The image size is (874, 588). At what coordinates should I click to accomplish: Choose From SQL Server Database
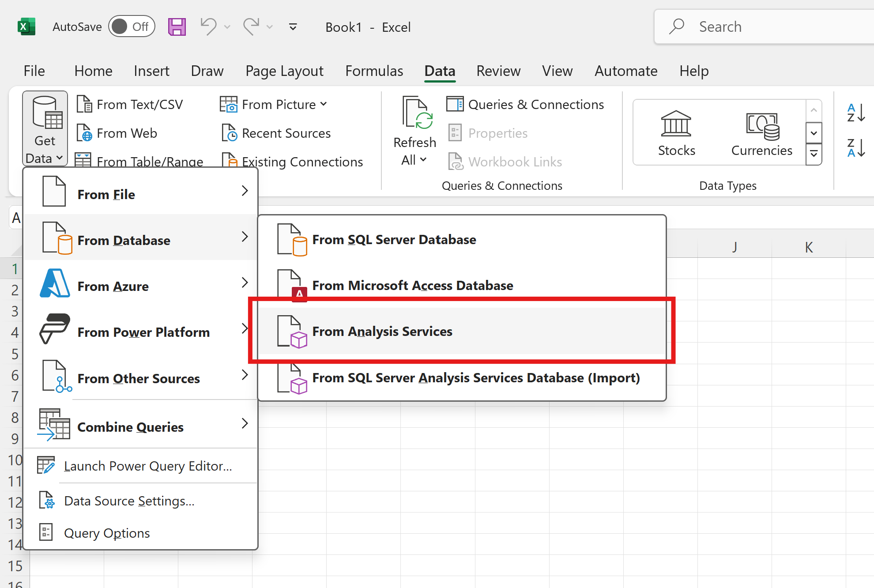click(462, 239)
